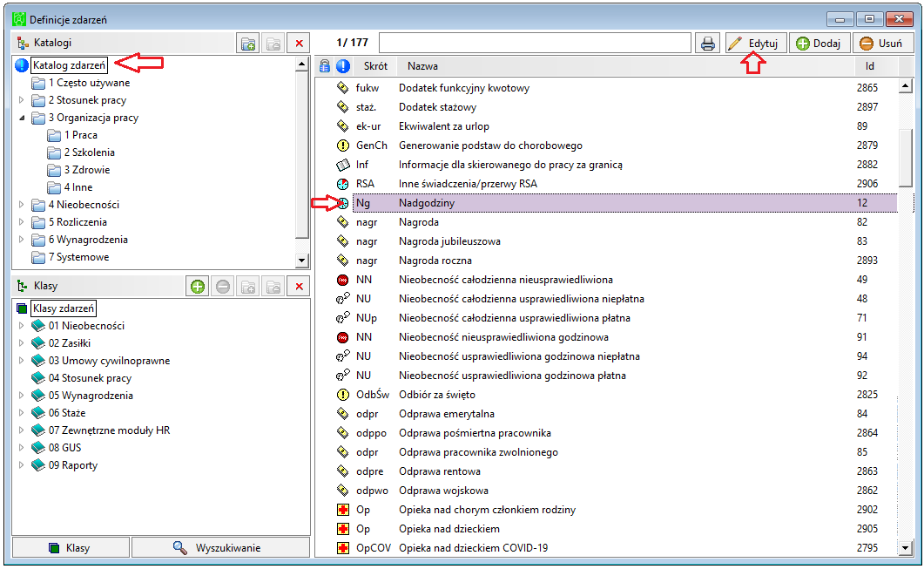The width and height of the screenshot is (924, 569).
Task: Click the blue exclamation column header icon
Action: point(343,66)
